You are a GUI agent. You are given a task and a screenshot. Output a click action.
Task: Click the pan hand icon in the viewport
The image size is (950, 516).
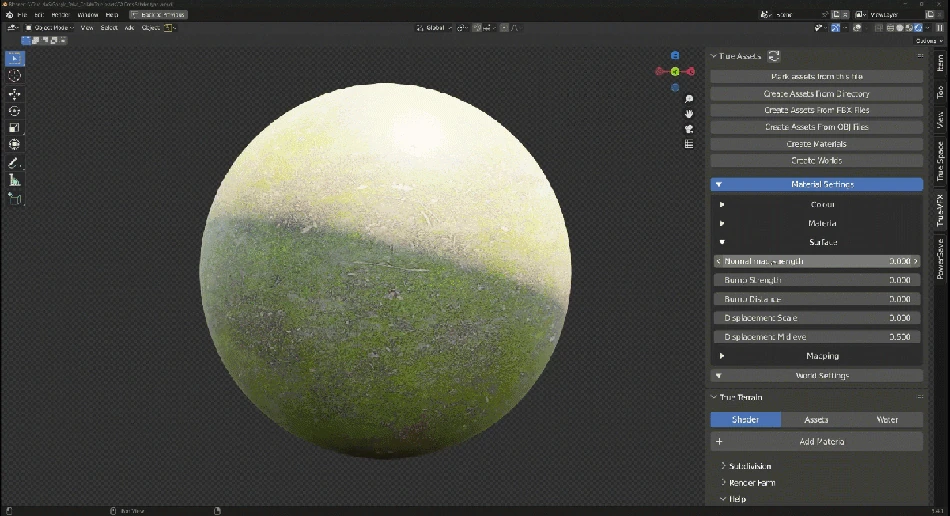pos(689,114)
